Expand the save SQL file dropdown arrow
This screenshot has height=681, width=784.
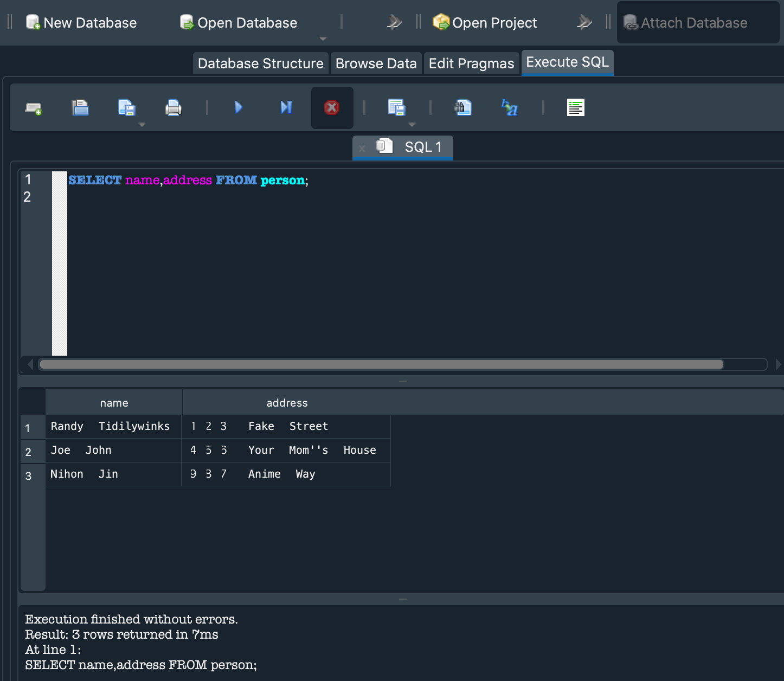click(x=142, y=125)
